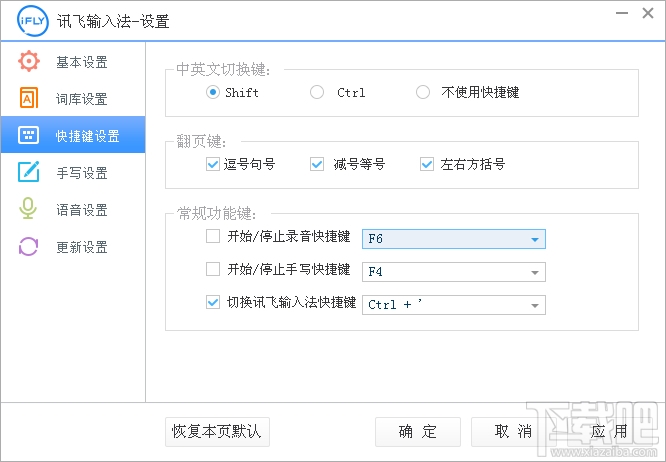Click the 常规功能键 group label
Image resolution: width=666 pixels, height=462 pixels.
point(217,214)
